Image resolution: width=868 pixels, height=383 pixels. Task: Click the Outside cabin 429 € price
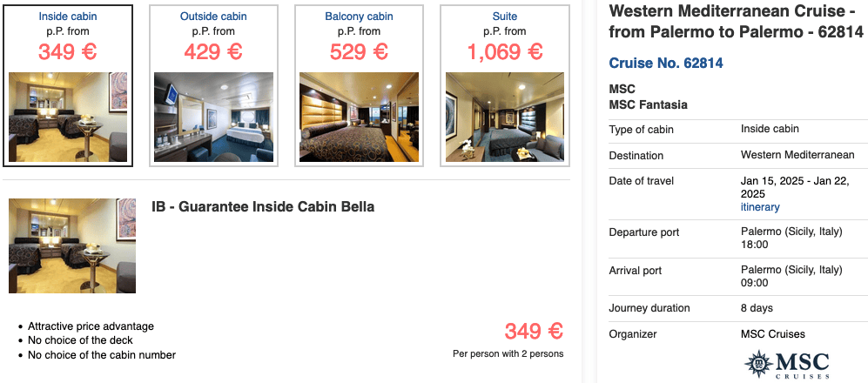[212, 51]
